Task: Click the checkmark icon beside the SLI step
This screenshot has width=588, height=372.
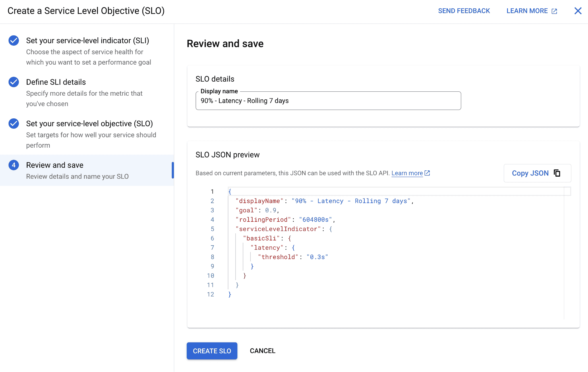Action: (13, 41)
